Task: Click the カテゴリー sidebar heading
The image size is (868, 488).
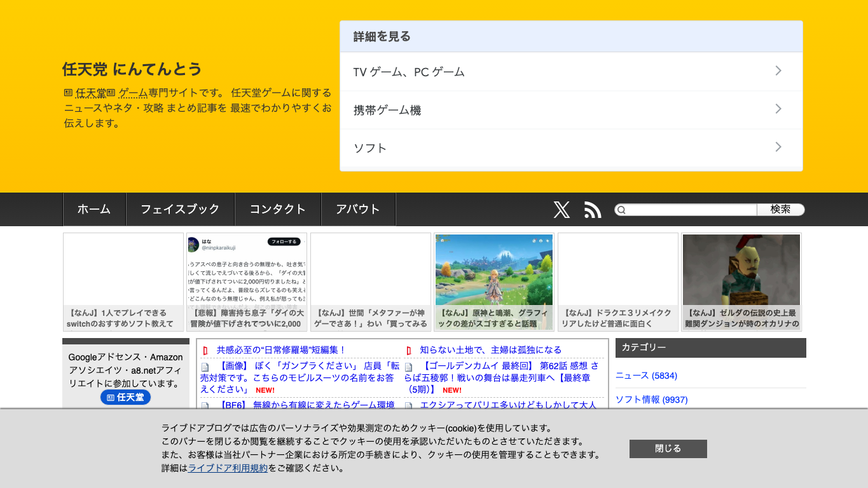Action: [x=711, y=348]
